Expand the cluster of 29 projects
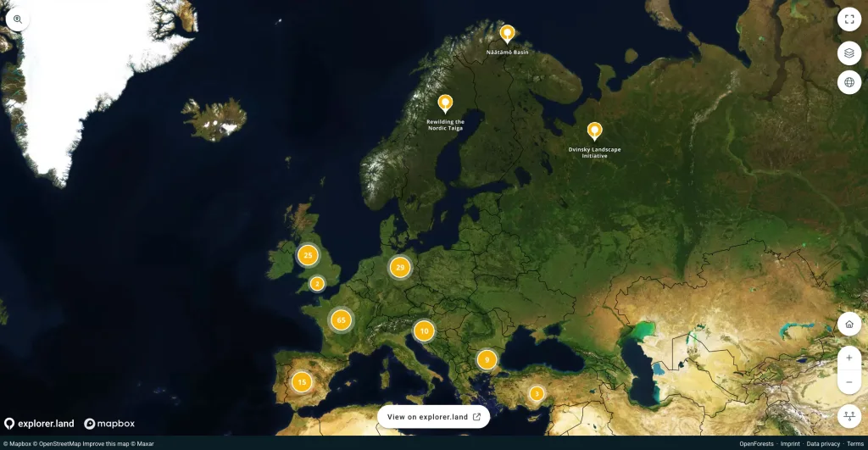This screenshot has width=868, height=450. (400, 267)
